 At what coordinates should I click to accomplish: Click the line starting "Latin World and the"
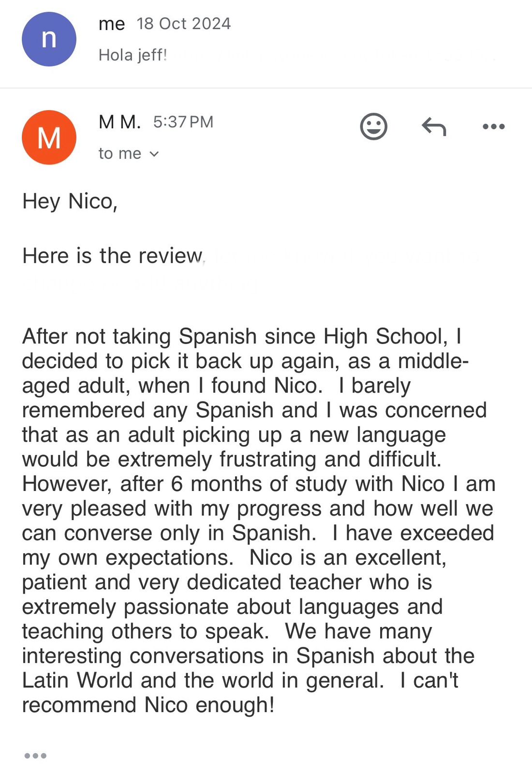(240, 680)
